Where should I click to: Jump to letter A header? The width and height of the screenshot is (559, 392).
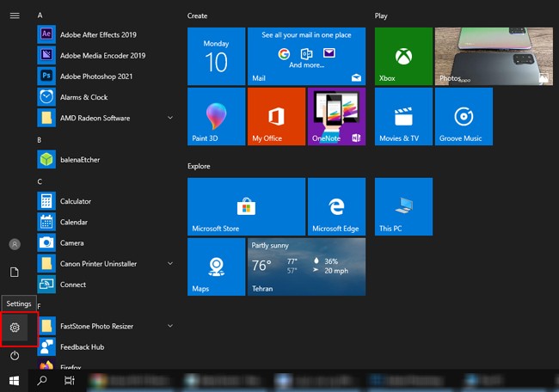(40, 15)
